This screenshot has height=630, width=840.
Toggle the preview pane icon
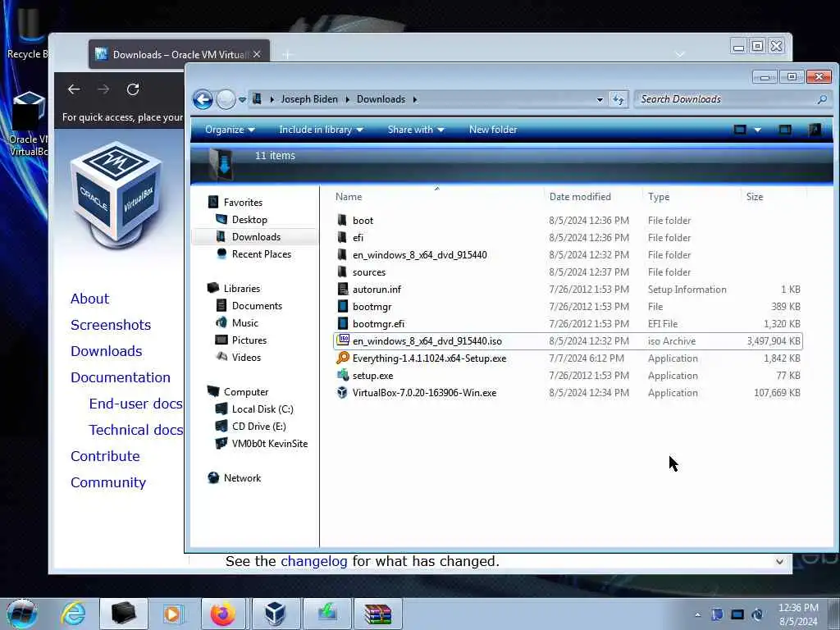tap(785, 130)
